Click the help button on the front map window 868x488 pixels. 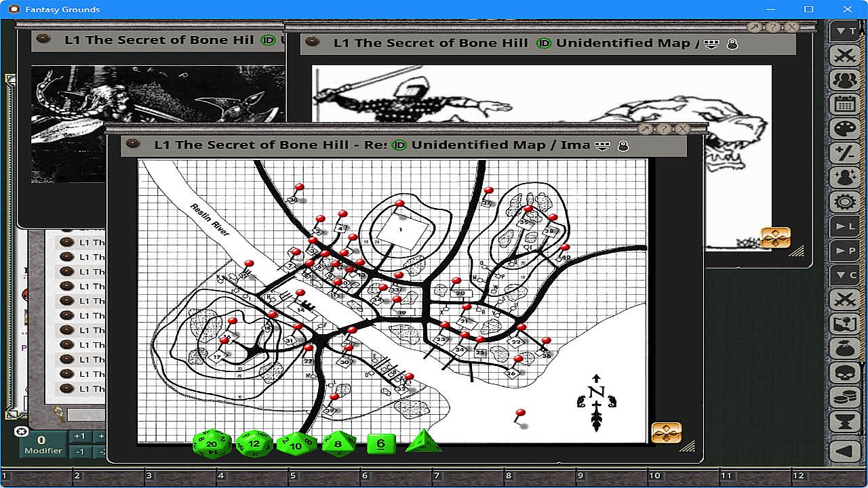coord(663,129)
